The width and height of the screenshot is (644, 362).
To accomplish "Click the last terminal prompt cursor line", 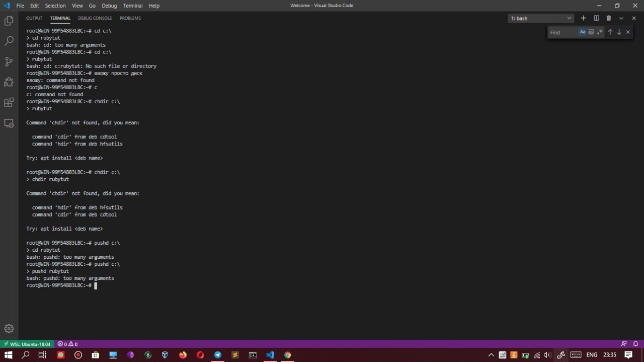I will point(61,285).
